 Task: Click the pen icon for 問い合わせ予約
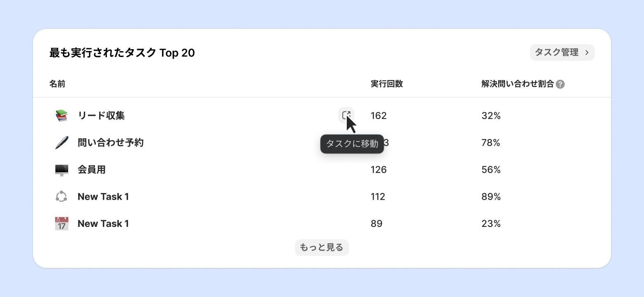point(61,143)
